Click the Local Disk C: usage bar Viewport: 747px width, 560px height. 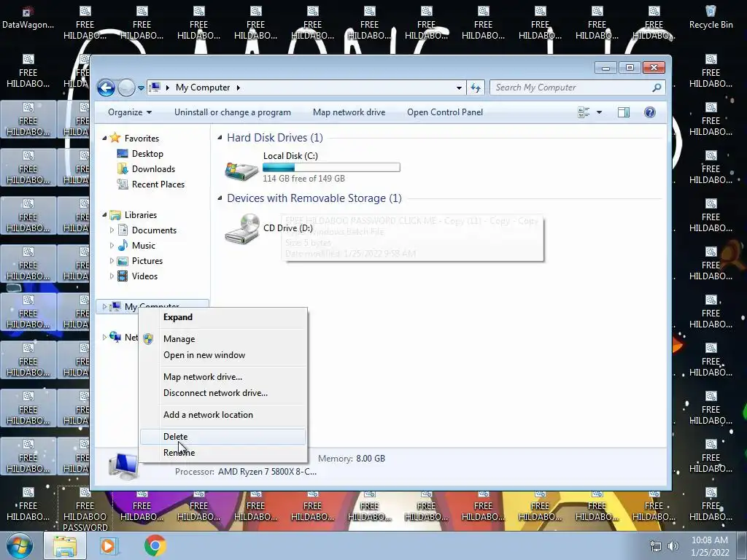332,168
